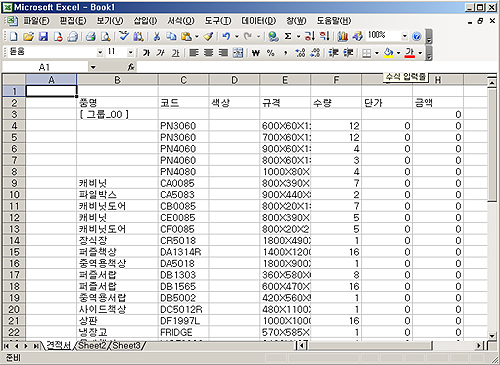Image resolution: width=500 pixels, height=365 pixels.
Task: Decrease decimal places
Action: [x=315, y=53]
